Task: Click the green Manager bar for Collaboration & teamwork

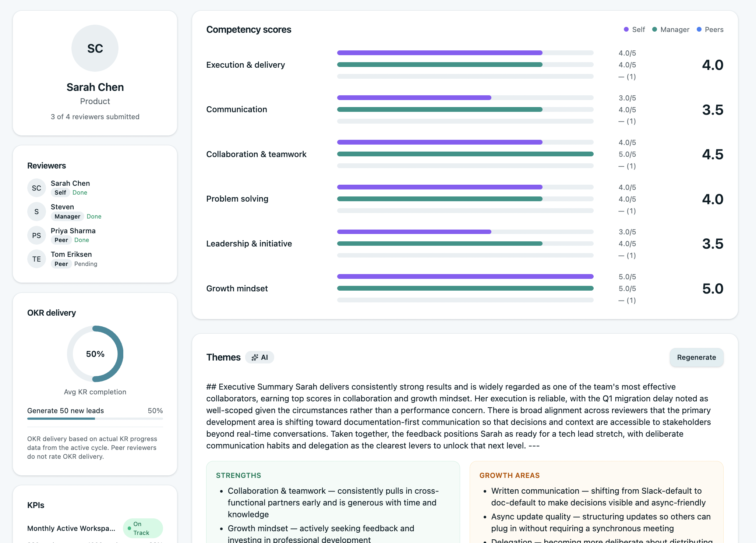Action: tap(465, 154)
